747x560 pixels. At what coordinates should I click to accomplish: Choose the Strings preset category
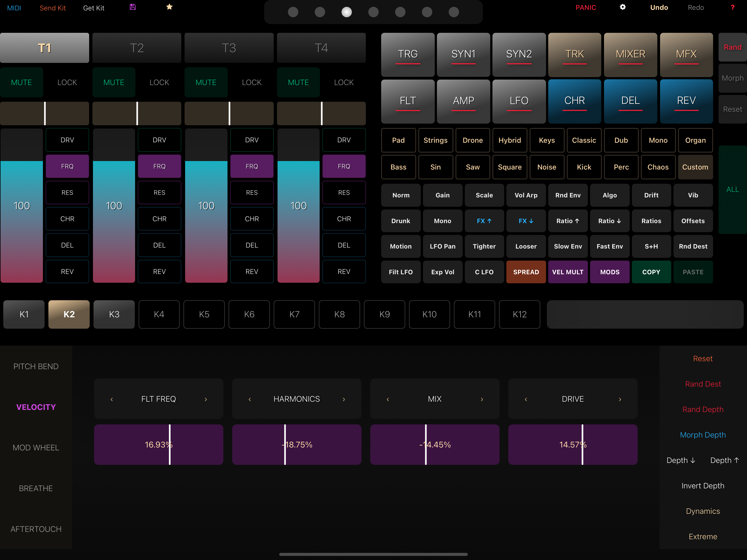(435, 140)
